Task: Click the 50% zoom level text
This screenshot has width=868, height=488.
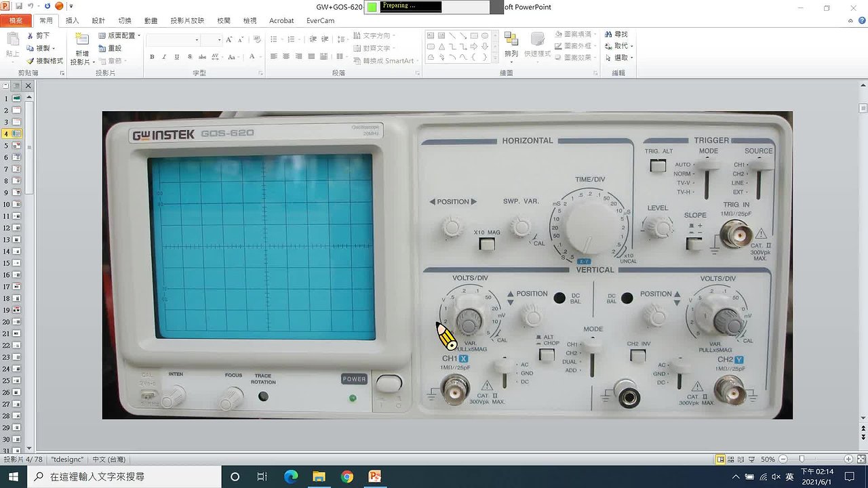Action: click(768, 460)
